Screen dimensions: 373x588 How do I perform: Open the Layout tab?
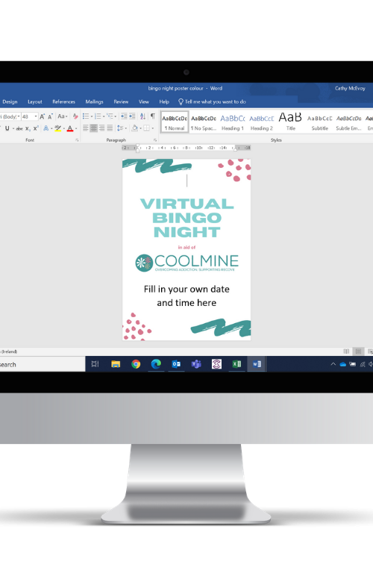(x=35, y=101)
